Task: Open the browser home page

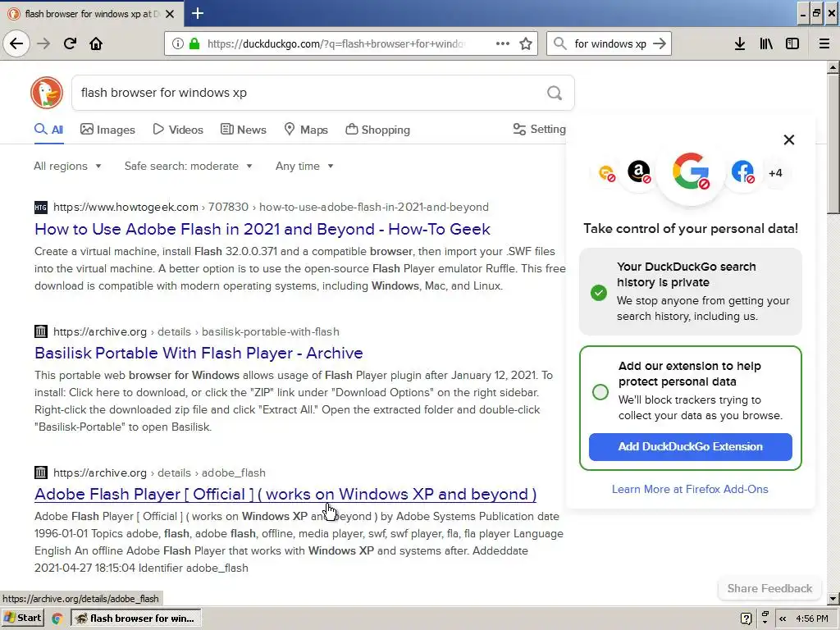Action: coord(96,43)
